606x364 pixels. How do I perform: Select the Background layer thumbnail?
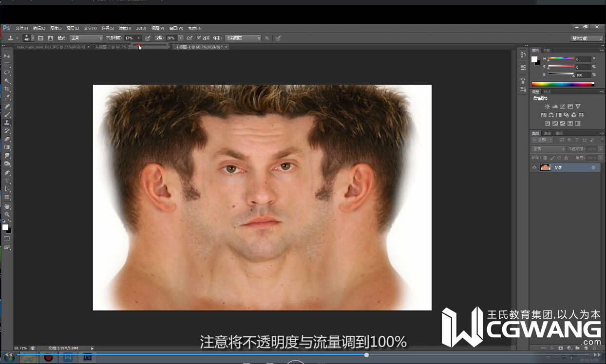coord(546,167)
